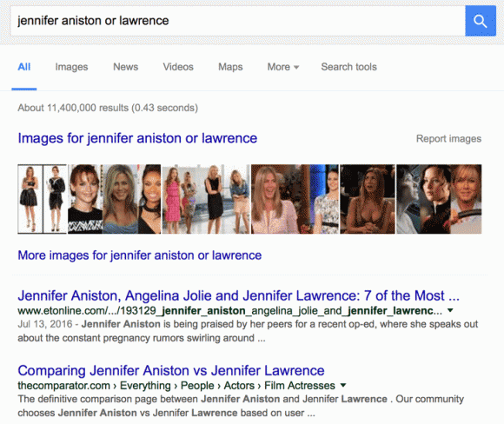Open Comparing Jennifer Aniston vs Jennifer Lawrence result

click(171, 370)
